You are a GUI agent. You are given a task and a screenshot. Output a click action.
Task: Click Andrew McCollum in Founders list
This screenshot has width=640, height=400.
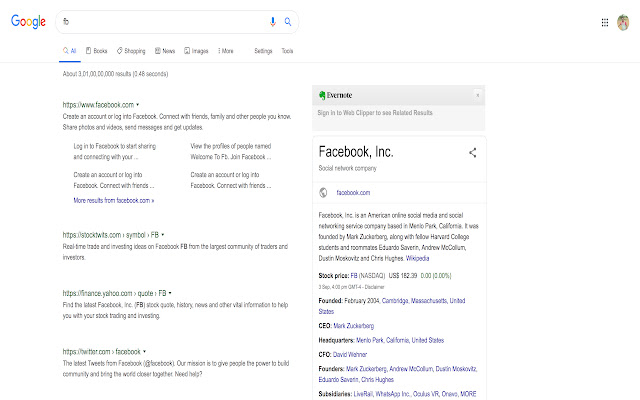pyautogui.click(x=411, y=369)
